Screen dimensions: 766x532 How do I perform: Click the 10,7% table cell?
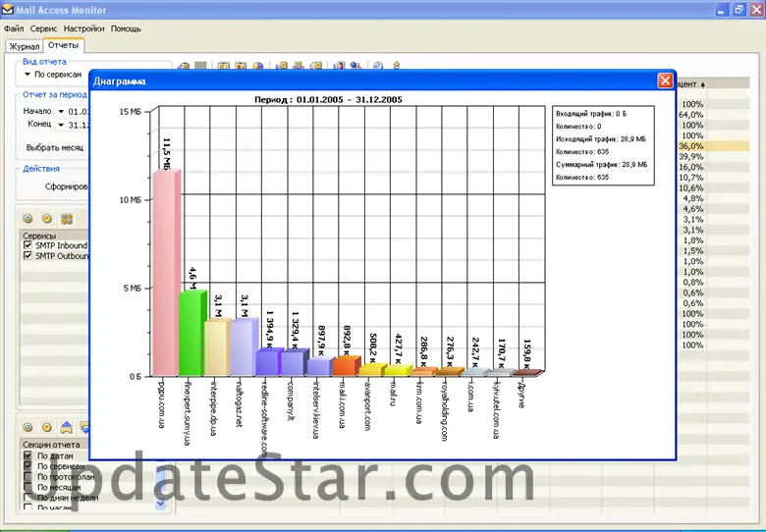690,178
